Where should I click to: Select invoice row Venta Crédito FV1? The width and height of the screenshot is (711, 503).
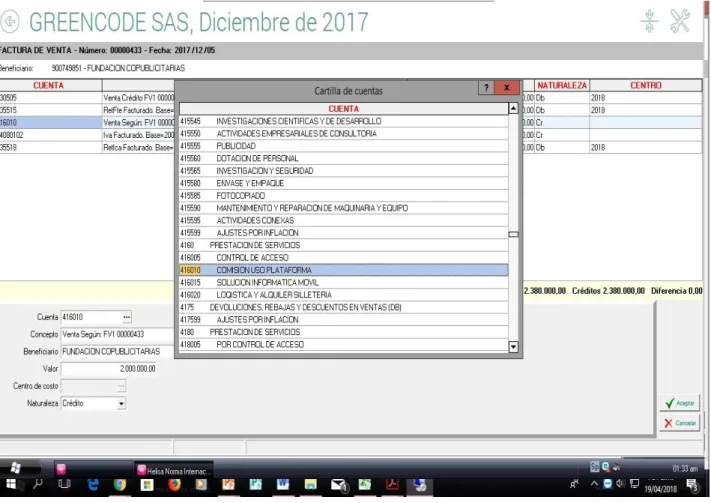pos(138,98)
